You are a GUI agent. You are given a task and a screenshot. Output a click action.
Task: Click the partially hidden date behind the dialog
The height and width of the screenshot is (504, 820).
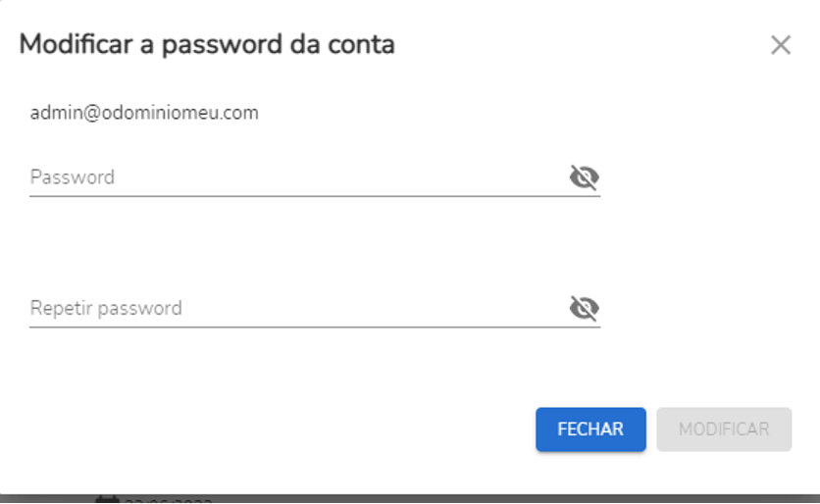(169, 501)
